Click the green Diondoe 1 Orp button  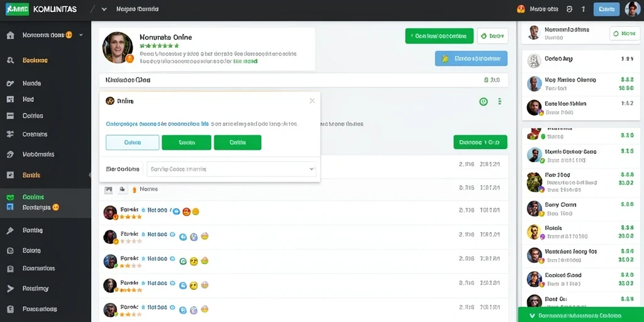[480, 142]
